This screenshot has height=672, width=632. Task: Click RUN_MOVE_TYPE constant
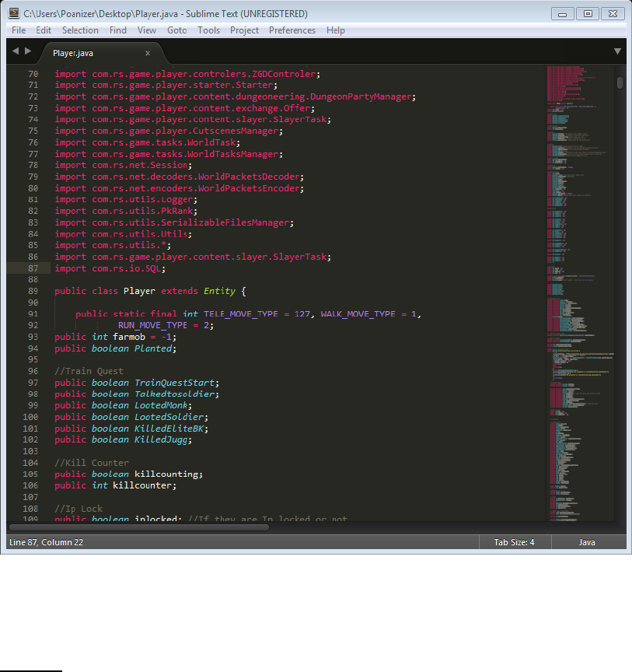(x=152, y=325)
